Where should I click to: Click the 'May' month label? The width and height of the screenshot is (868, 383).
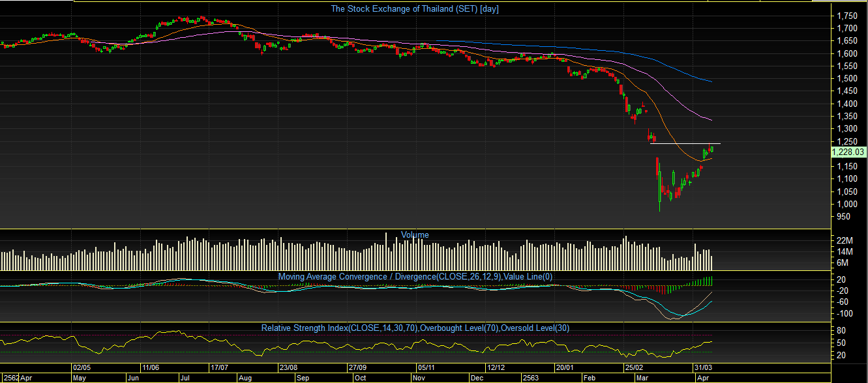tap(80, 378)
